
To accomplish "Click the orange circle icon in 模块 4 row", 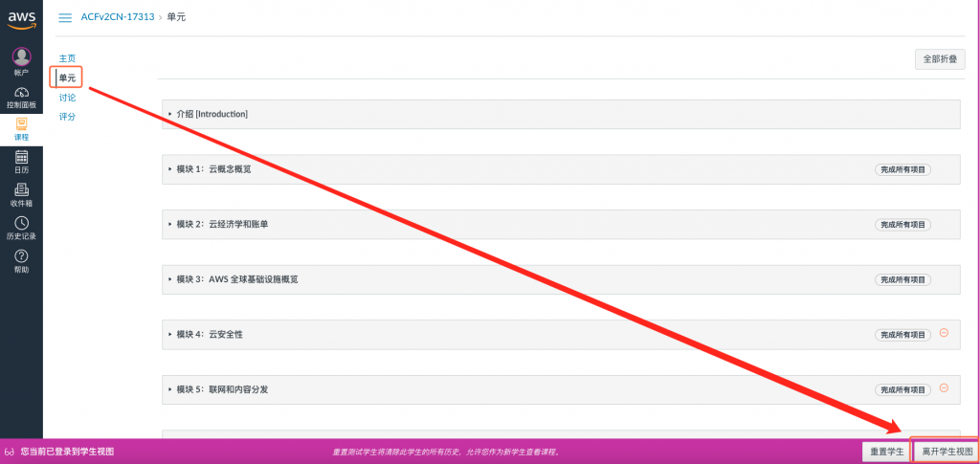I will click(944, 333).
